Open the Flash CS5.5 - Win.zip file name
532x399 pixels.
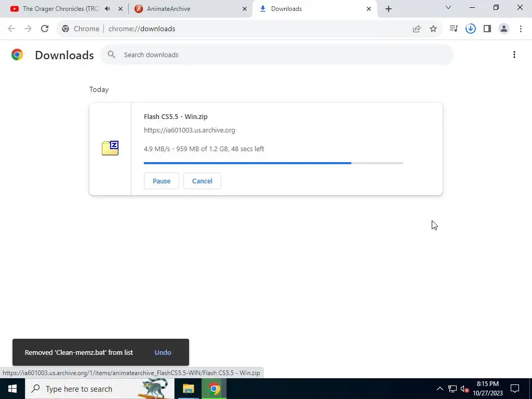(176, 117)
